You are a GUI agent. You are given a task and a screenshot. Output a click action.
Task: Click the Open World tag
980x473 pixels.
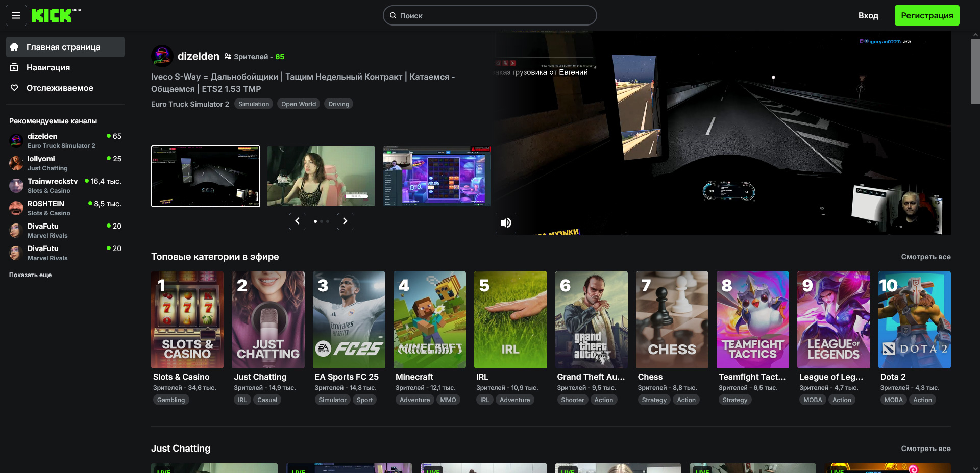299,104
